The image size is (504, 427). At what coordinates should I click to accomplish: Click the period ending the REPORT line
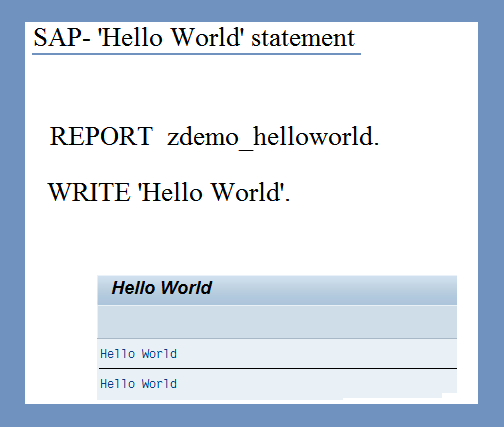(x=376, y=144)
